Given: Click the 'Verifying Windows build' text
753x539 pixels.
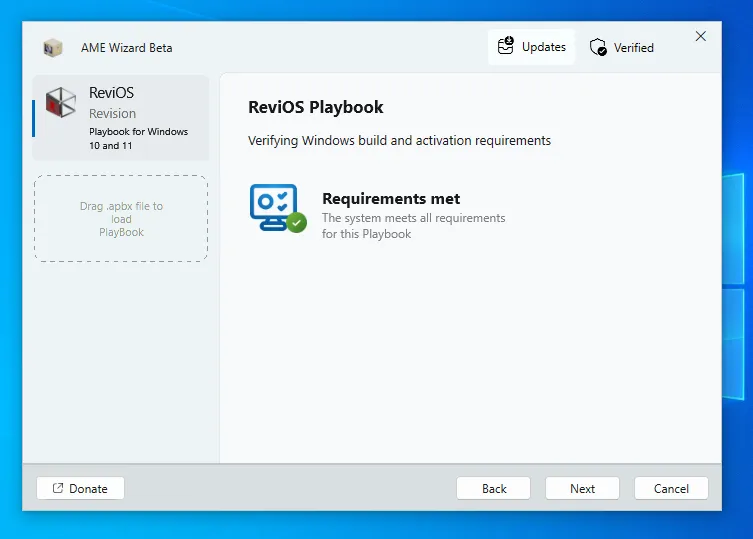Looking at the screenshot, I should [x=399, y=140].
